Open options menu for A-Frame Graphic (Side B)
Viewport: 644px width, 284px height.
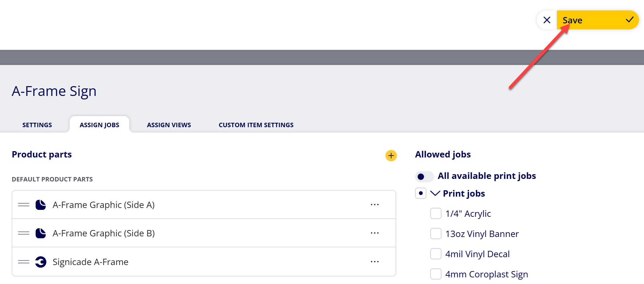click(x=375, y=233)
